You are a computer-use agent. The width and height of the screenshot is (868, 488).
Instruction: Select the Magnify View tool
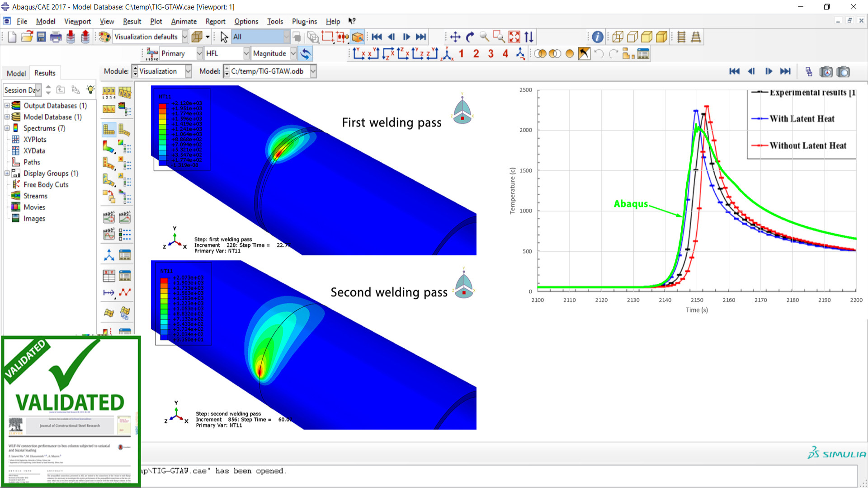pyautogui.click(x=485, y=37)
